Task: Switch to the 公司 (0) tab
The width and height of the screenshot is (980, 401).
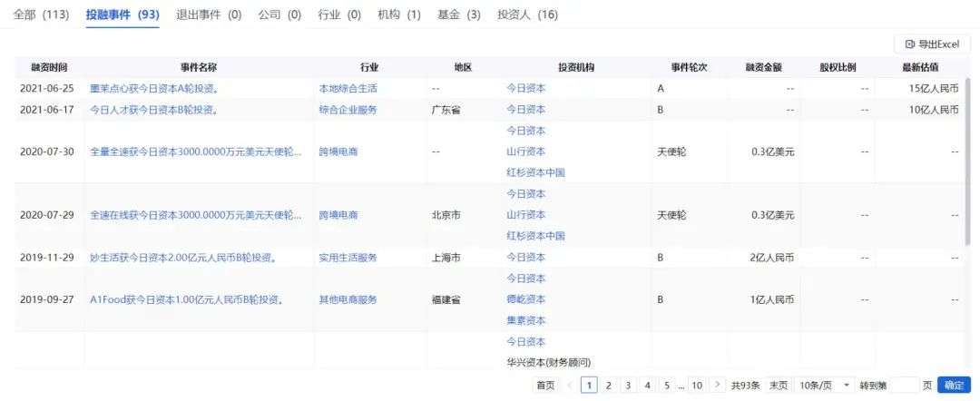Action: (279, 15)
